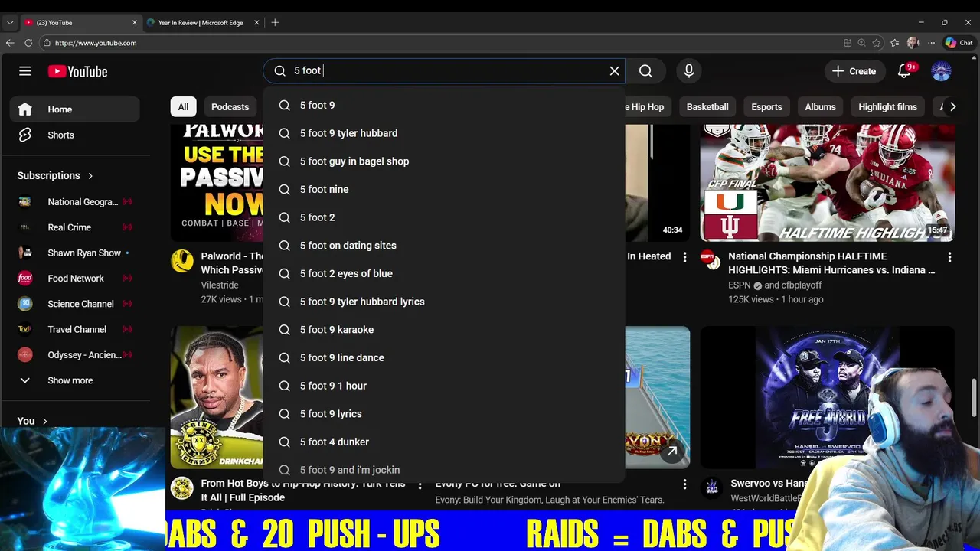Open a new browser tab
This screenshot has height=551, width=980.
tap(275, 23)
